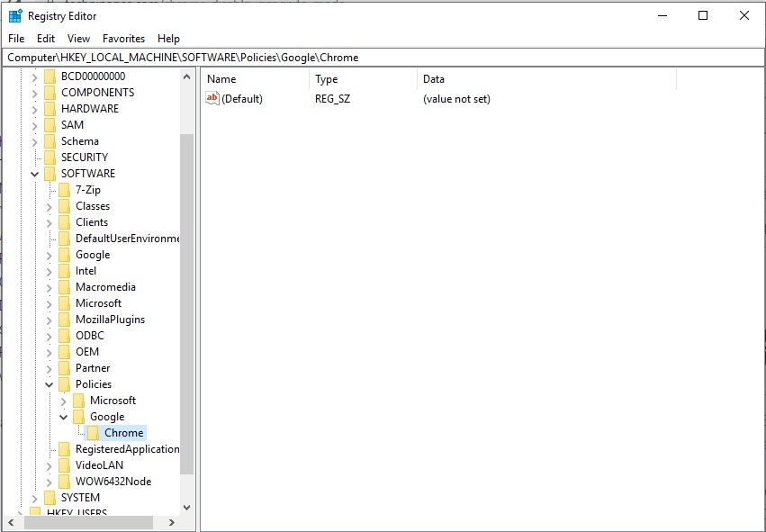Collapse the SOFTWARE key
This screenshot has width=766, height=532.
(35, 174)
